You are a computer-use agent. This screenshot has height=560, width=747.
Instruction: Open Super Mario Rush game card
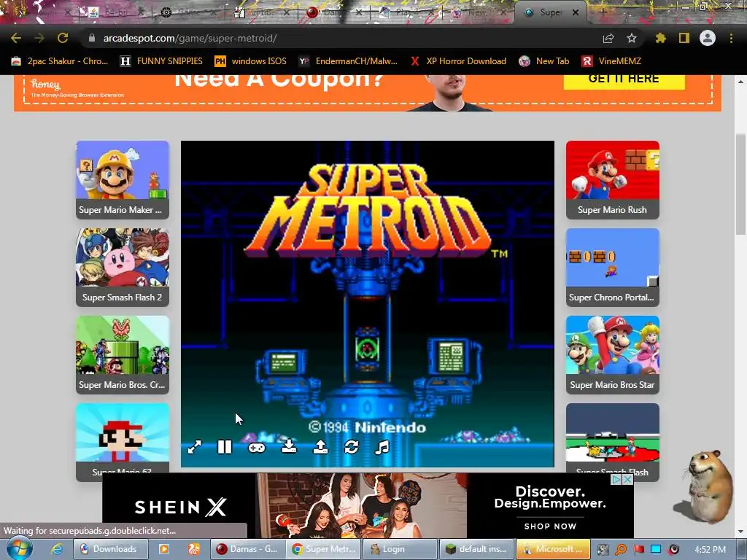point(613,180)
